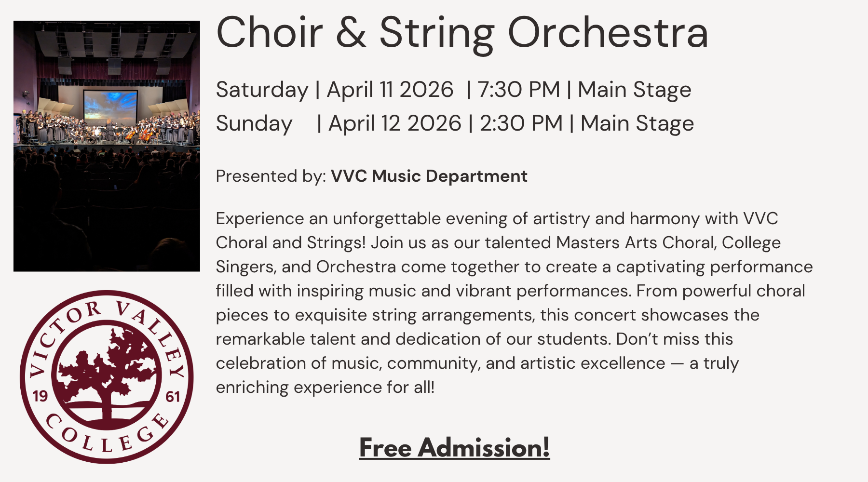Click the Free Admission! link
868x482 pixels.
(x=454, y=448)
